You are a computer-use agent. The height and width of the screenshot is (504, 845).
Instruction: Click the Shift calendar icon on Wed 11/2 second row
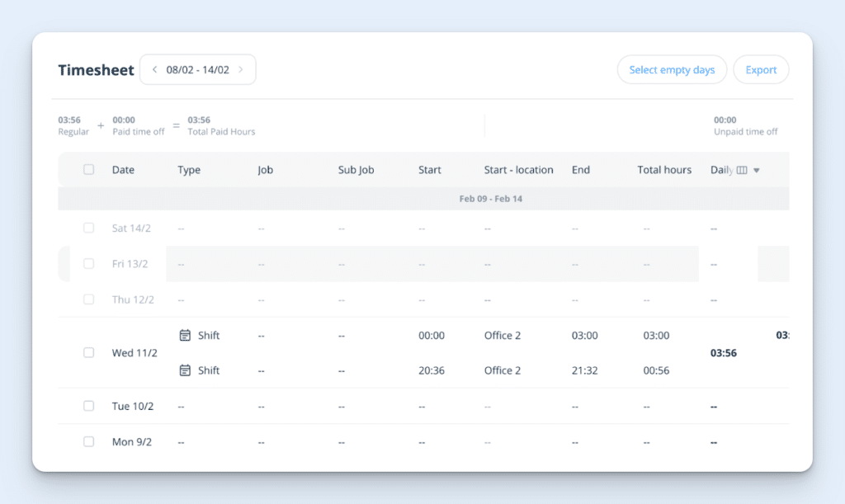(x=185, y=370)
